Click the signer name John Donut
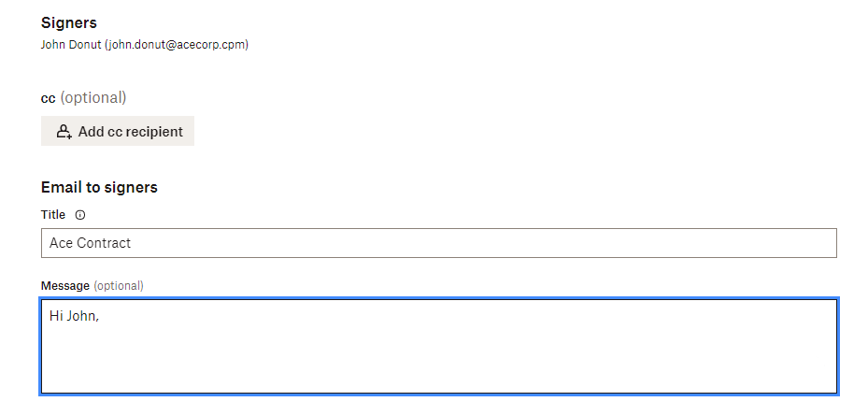This screenshot has width=868, height=416. coord(71,44)
